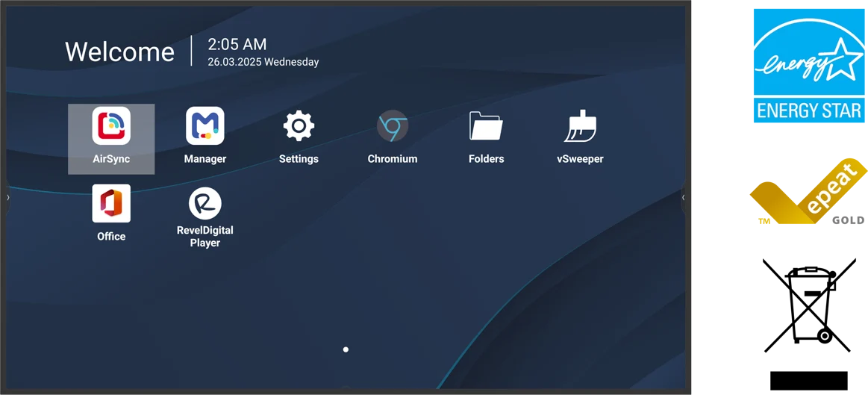Select the home screen page indicator dot
This screenshot has height=395, width=868.
coord(346,349)
